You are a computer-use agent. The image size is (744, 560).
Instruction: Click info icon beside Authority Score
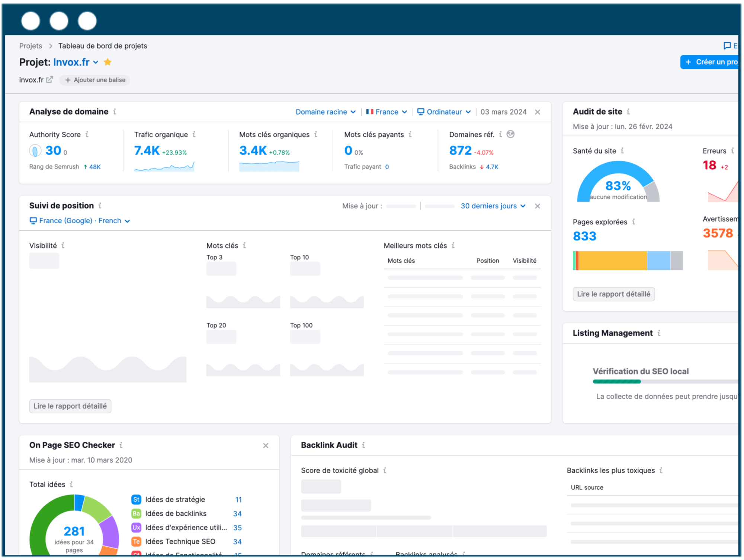click(x=87, y=134)
